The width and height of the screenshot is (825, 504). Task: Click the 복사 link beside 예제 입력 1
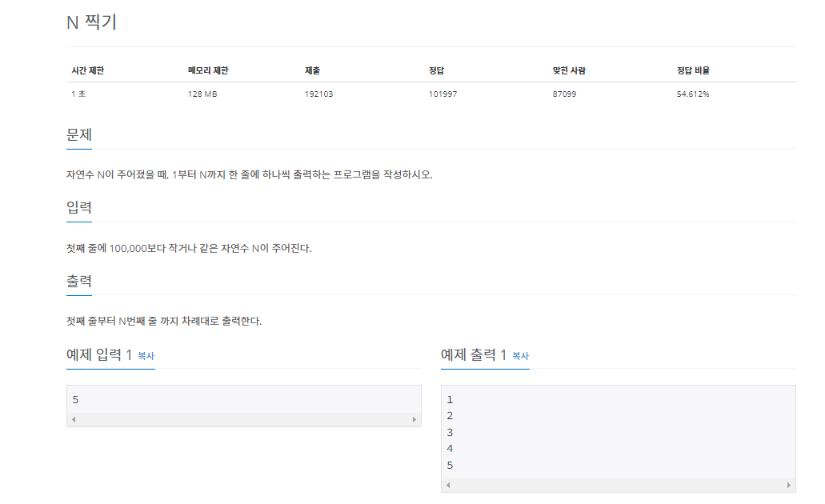146,356
